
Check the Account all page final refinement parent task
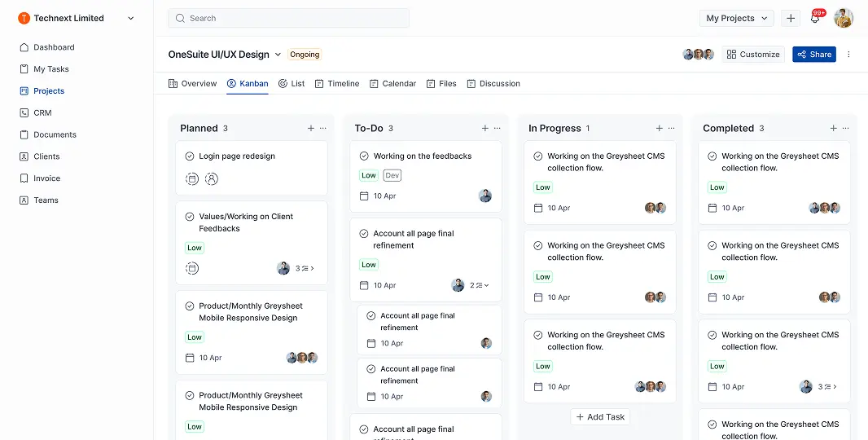[x=364, y=234]
